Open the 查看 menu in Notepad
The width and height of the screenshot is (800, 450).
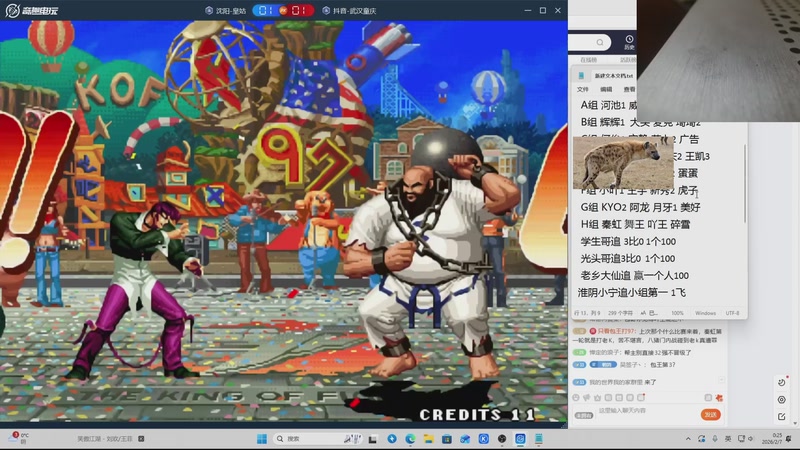630,89
